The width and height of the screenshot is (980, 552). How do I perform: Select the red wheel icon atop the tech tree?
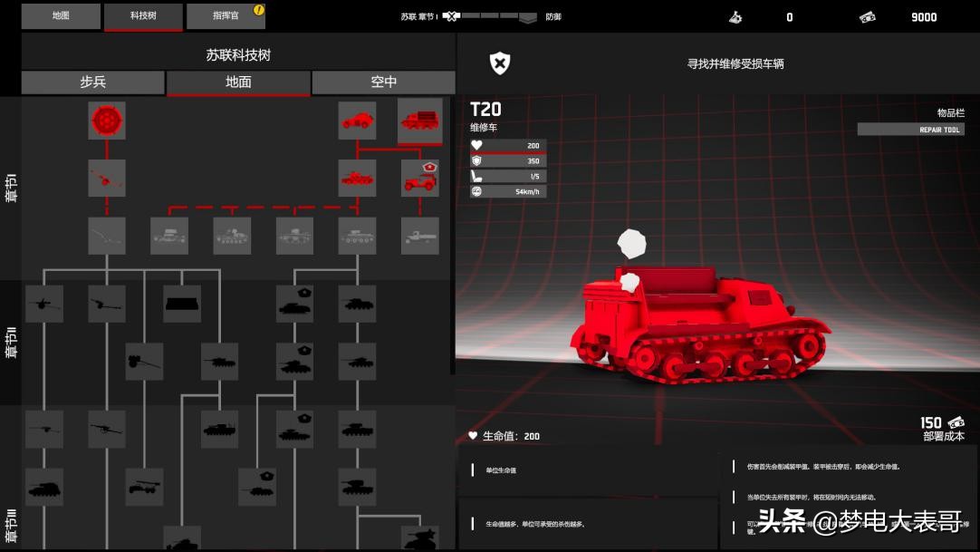pos(107,121)
